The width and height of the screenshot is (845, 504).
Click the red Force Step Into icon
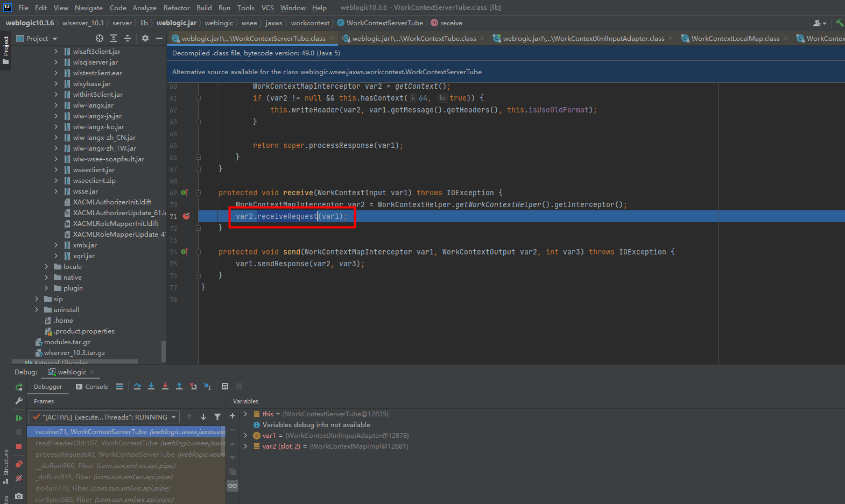pyautogui.click(x=165, y=386)
